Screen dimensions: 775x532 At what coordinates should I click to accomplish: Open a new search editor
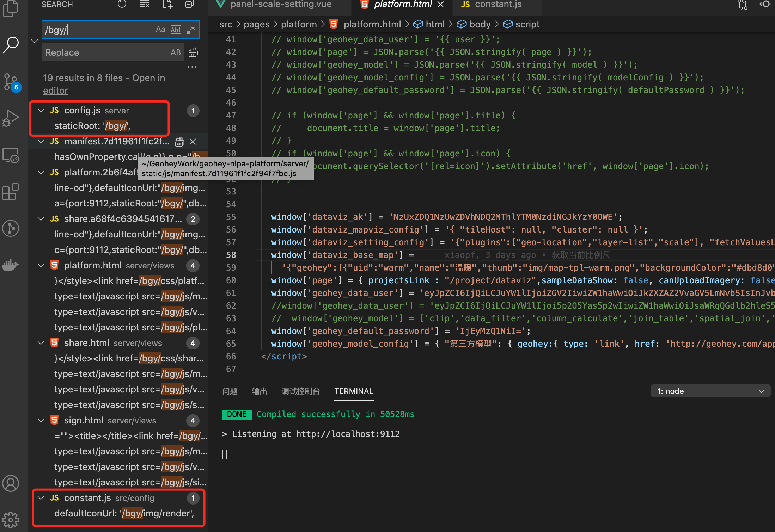167,4
